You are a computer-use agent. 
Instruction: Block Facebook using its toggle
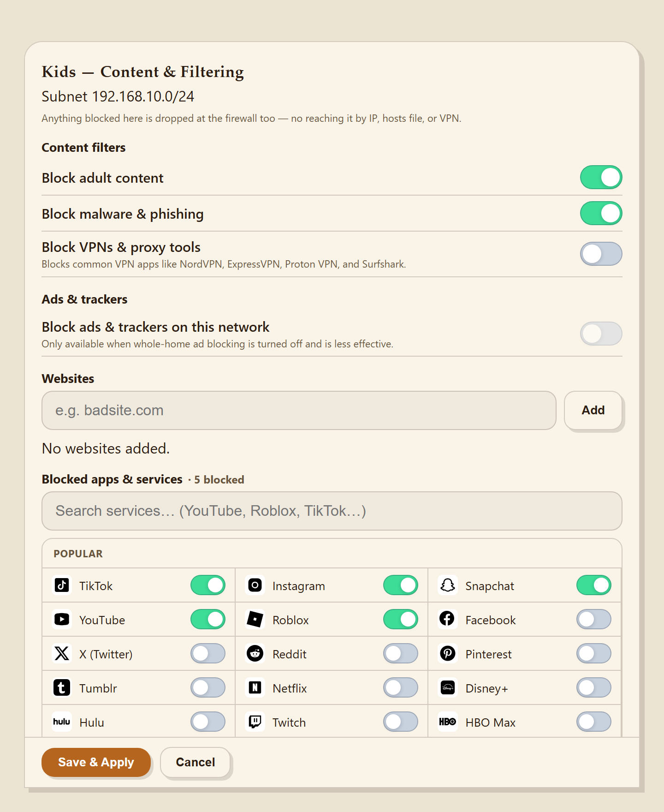[x=594, y=619]
